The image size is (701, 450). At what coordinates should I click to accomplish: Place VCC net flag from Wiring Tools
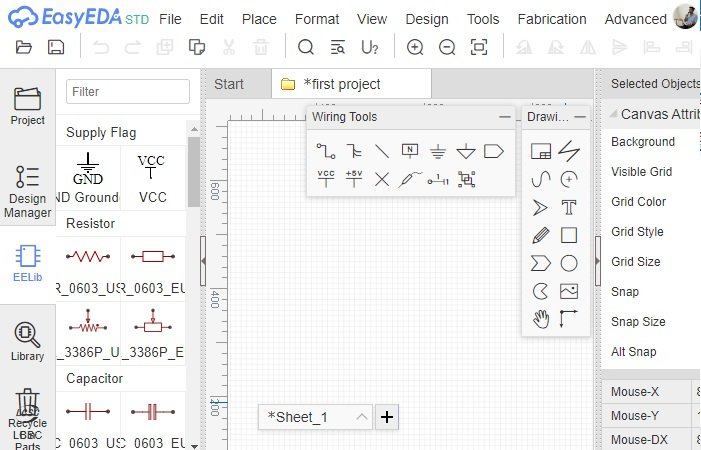[326, 179]
